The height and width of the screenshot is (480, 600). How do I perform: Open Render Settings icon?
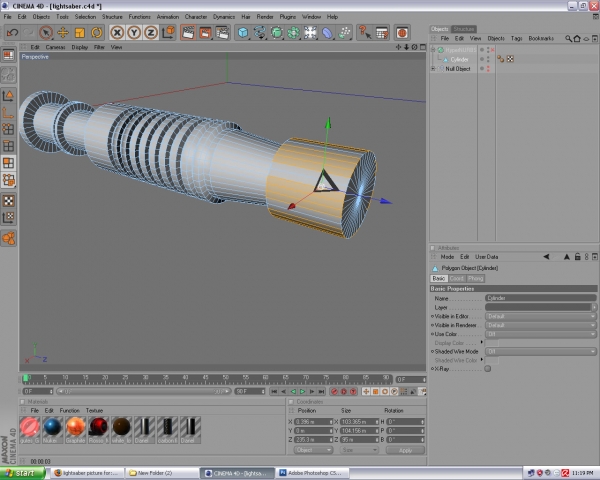coord(222,33)
